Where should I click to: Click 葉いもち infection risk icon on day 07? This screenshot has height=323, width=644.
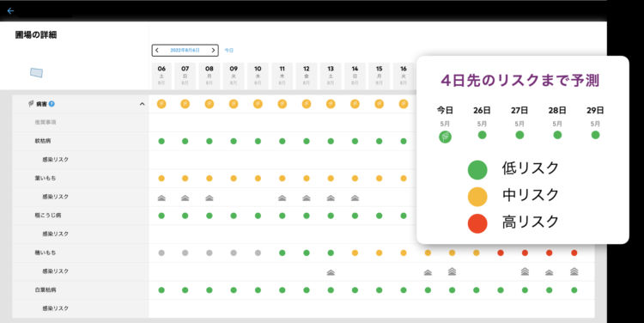coord(185,198)
